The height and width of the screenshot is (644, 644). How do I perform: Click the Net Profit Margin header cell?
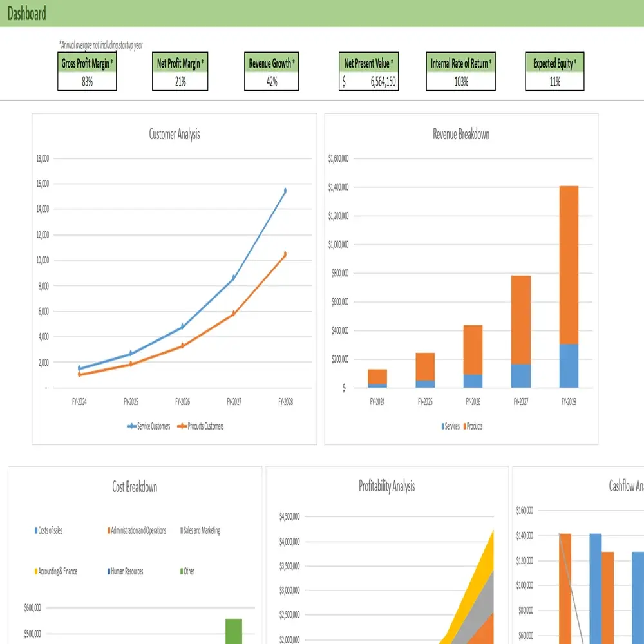(x=180, y=63)
